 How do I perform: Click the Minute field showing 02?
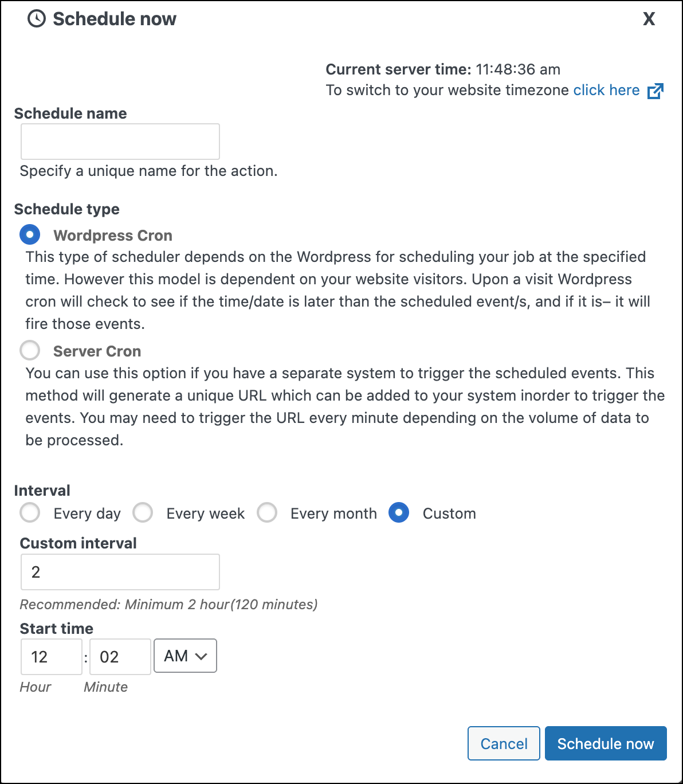[120, 656]
